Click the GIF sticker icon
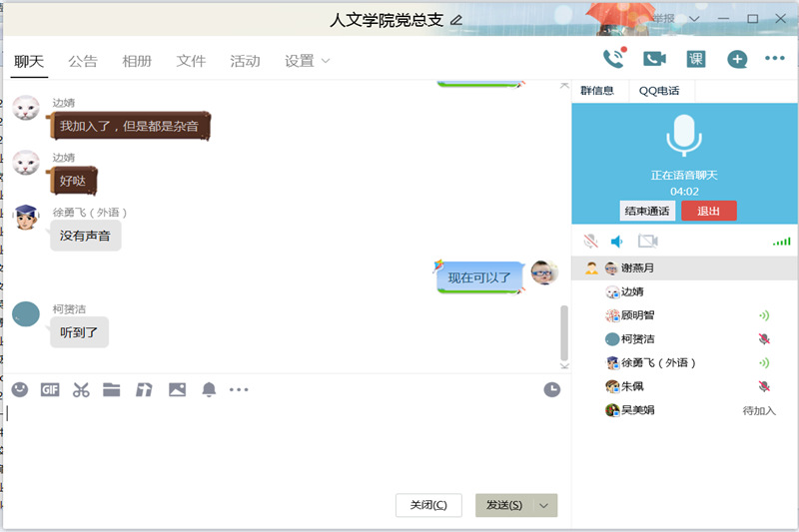This screenshot has width=799, height=532. click(x=50, y=389)
